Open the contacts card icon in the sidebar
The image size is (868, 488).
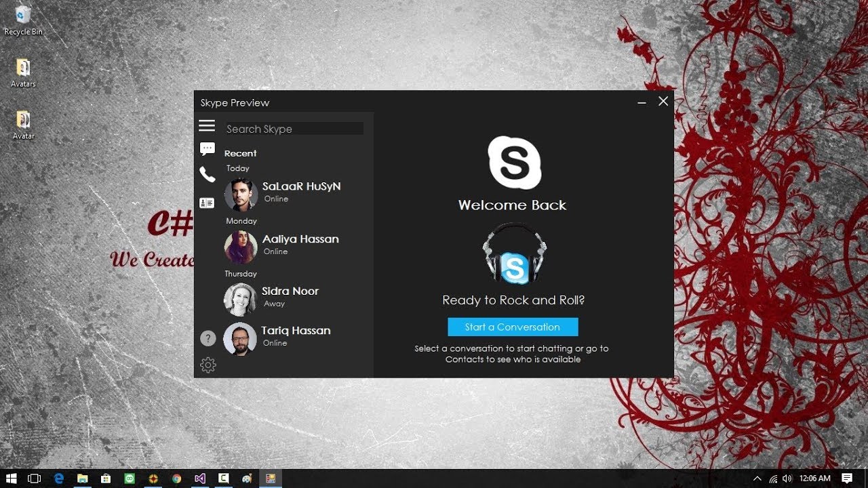[x=207, y=203]
